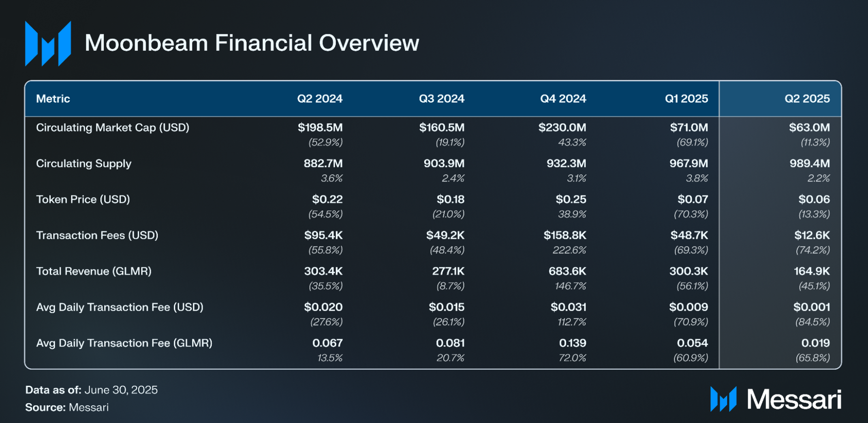Click the 'Q2 2024' column header
868x423 pixels.
[x=320, y=99]
